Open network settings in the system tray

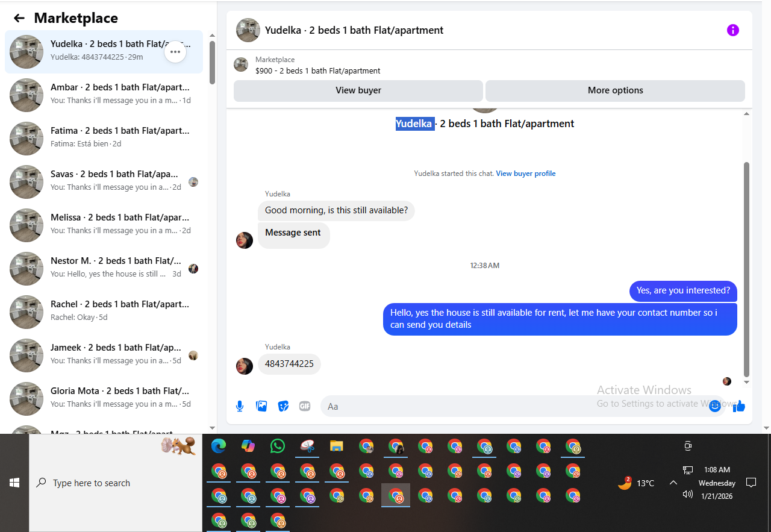(688, 470)
